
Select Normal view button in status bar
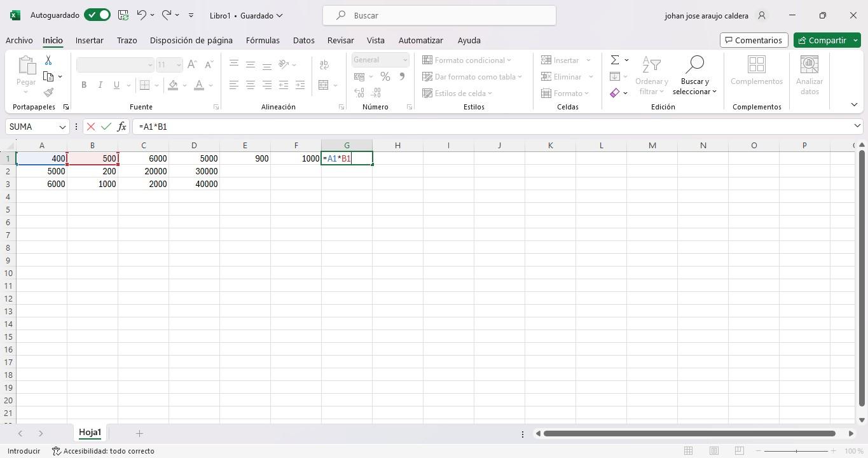click(x=688, y=451)
